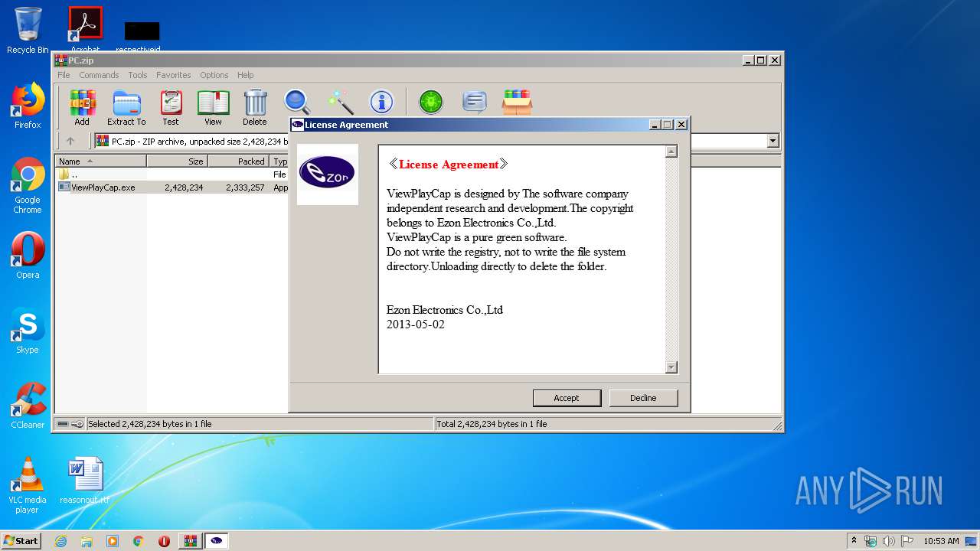Open Options menu in WinRAR

[214, 75]
